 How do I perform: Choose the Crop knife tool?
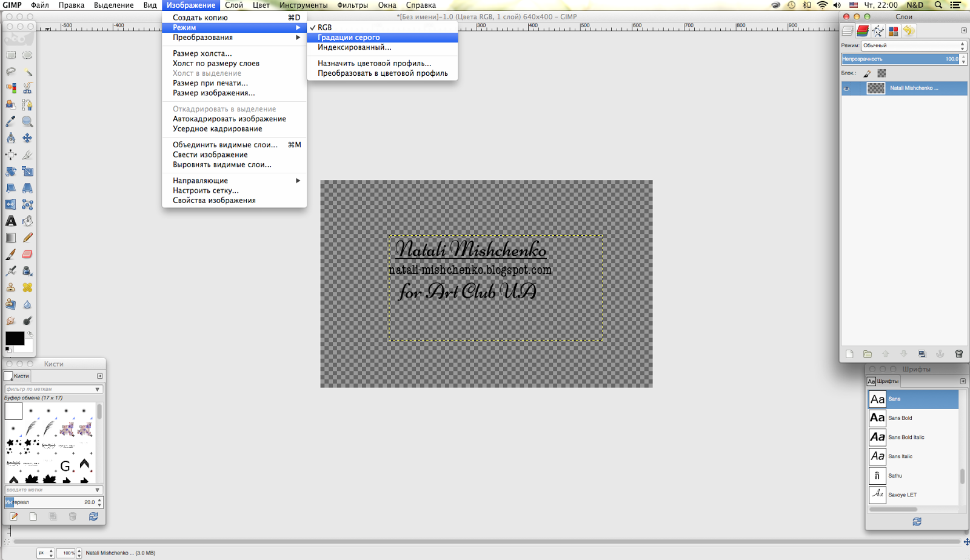tap(27, 155)
